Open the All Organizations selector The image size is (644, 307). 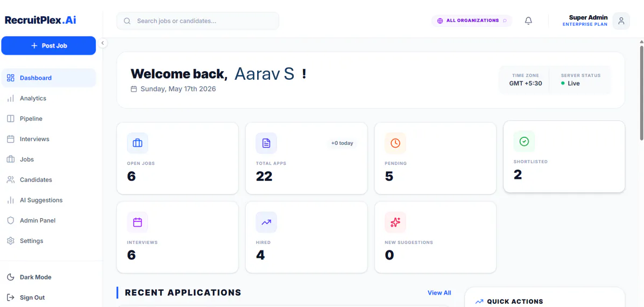(x=471, y=20)
